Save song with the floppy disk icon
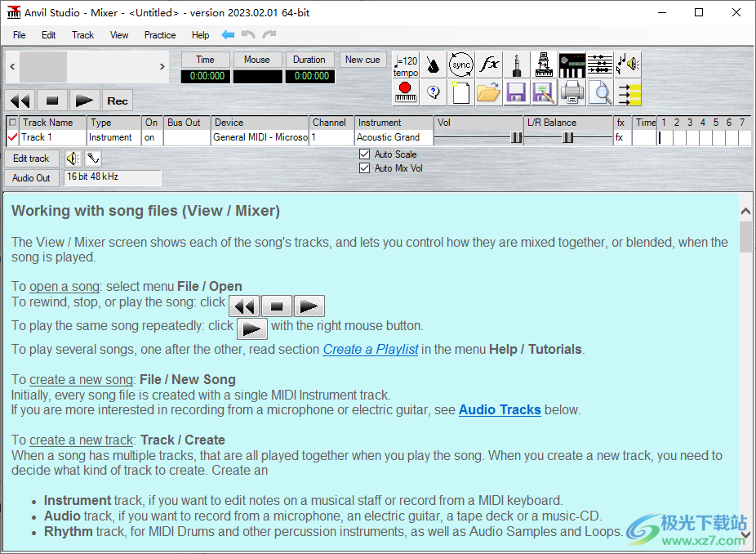This screenshot has width=756, height=554. 517,92
